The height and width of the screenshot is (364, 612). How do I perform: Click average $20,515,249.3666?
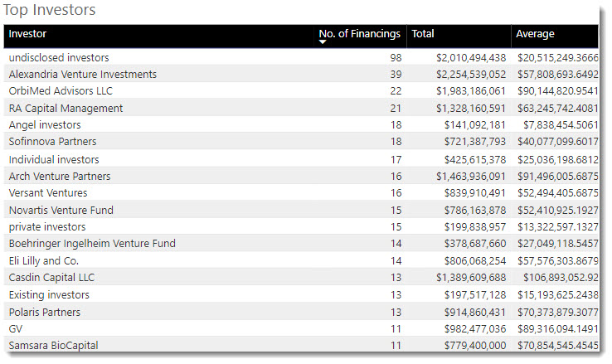(x=558, y=58)
